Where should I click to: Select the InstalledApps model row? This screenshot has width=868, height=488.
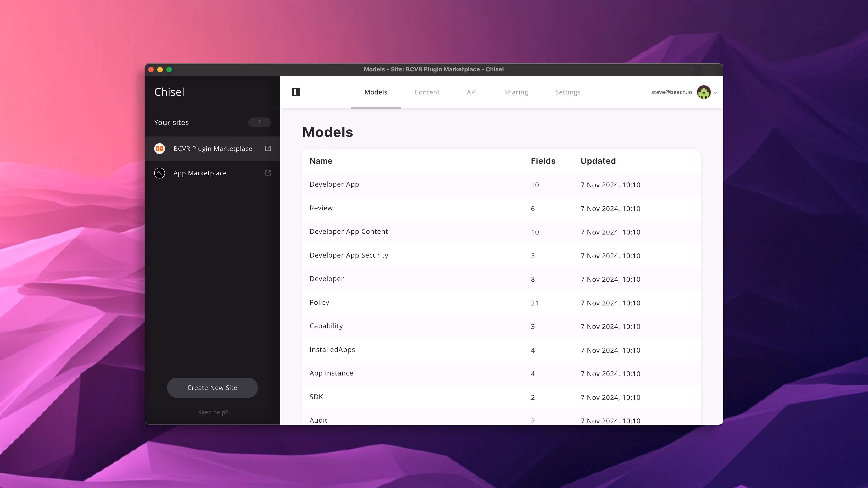tap(332, 350)
